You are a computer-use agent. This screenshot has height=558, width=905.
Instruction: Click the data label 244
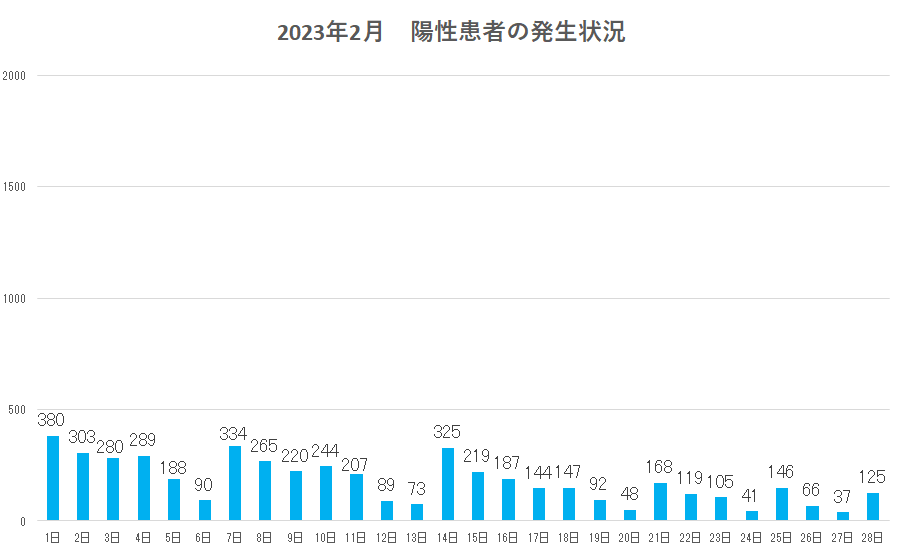(x=325, y=450)
